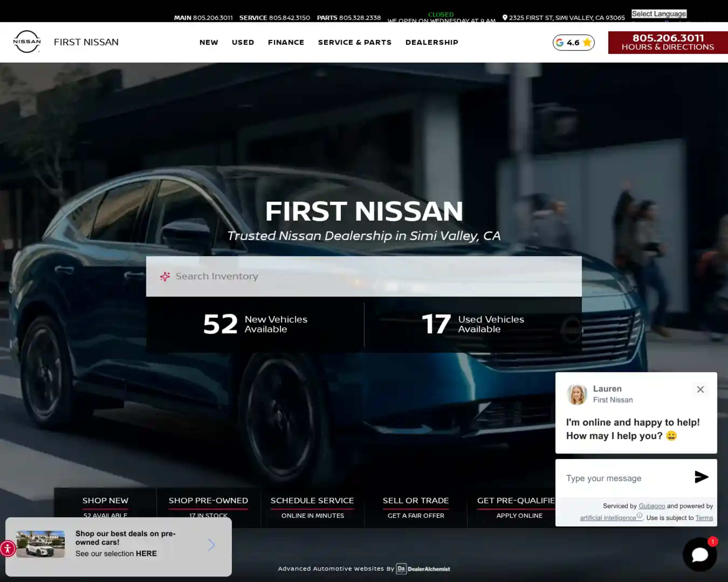Click the Type your message field

[x=625, y=478]
